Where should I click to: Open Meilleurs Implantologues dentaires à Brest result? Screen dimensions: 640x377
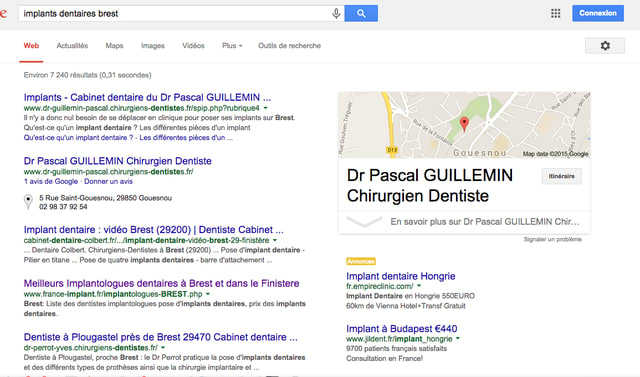pos(161,283)
